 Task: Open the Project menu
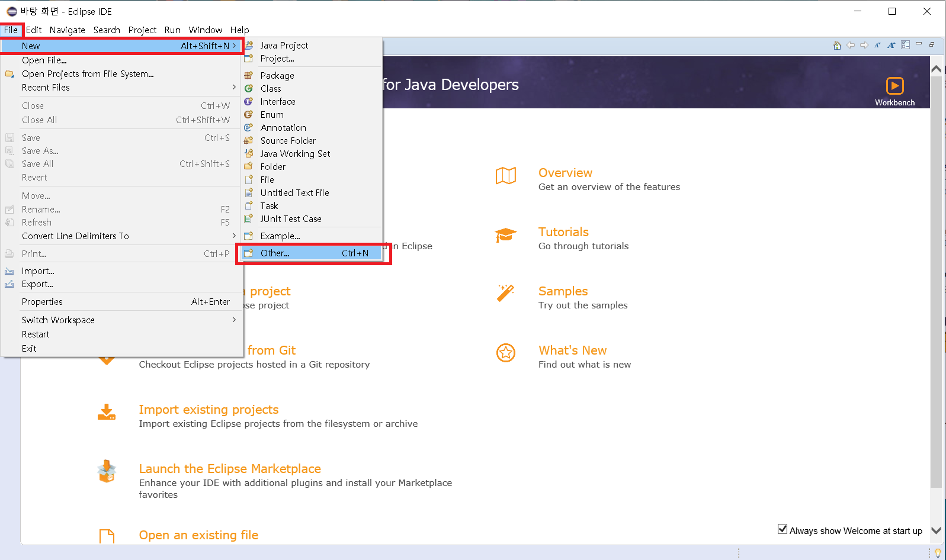142,30
